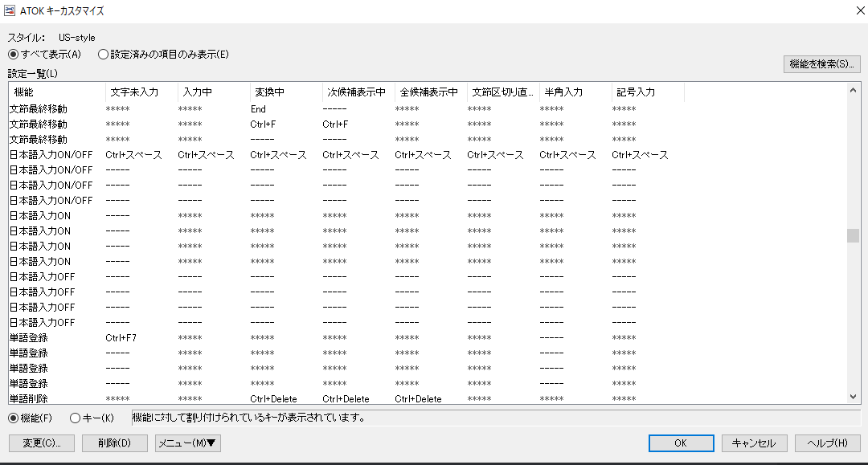Select Ctrl+スペース under 文節区切り直 column

point(495,155)
